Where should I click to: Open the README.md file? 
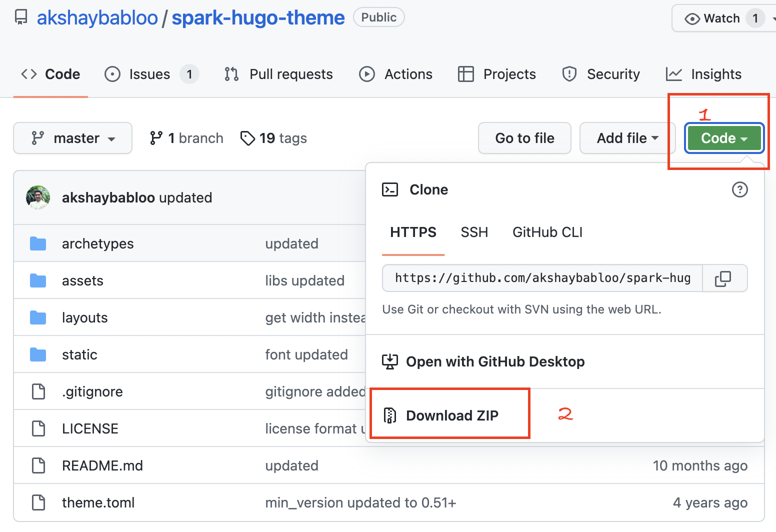coord(102,465)
